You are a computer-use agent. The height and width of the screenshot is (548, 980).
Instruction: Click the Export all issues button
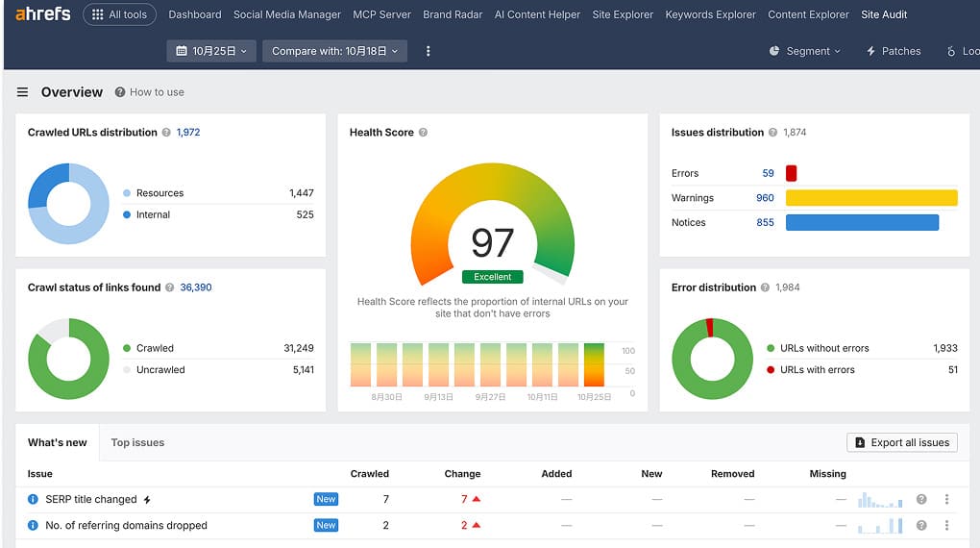(901, 442)
